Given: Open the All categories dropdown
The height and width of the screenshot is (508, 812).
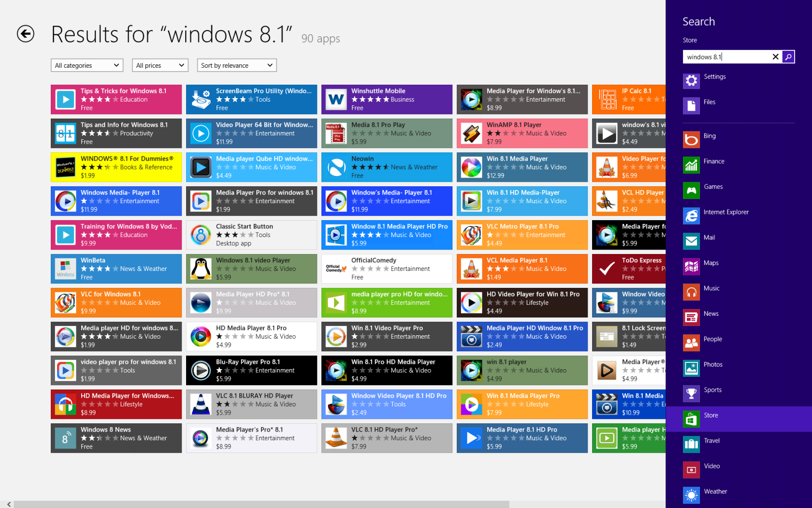Looking at the screenshot, I should pyautogui.click(x=87, y=65).
